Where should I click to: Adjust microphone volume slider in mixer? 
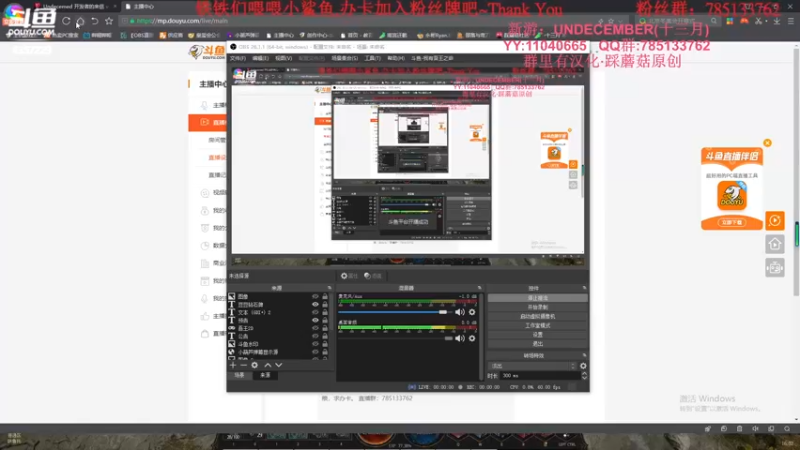coord(395,312)
